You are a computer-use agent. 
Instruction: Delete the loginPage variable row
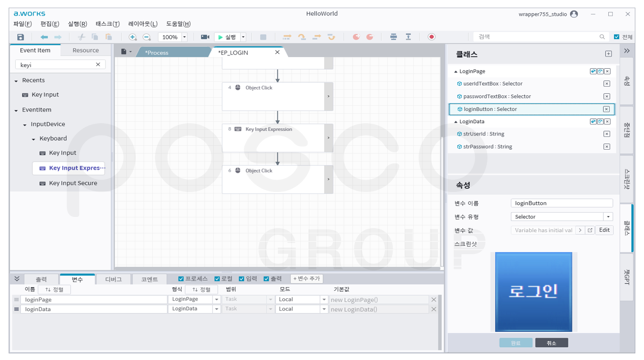pyautogui.click(x=434, y=300)
